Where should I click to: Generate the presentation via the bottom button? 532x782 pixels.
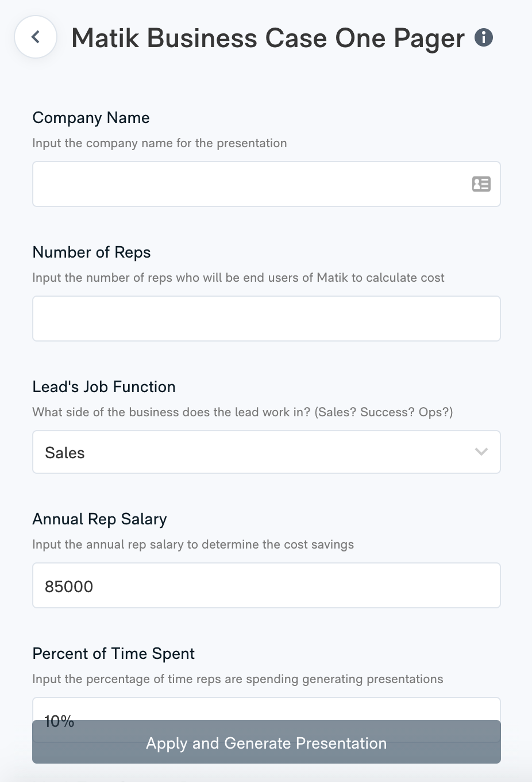266,743
